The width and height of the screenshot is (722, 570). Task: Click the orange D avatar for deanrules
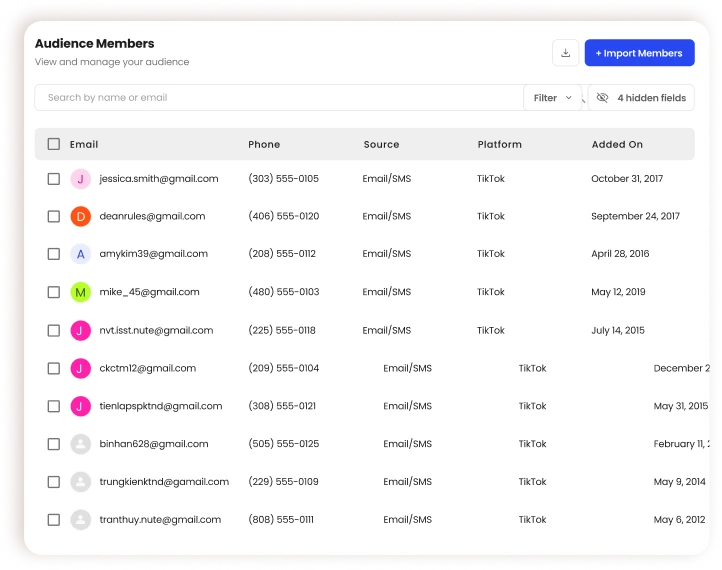[81, 216]
